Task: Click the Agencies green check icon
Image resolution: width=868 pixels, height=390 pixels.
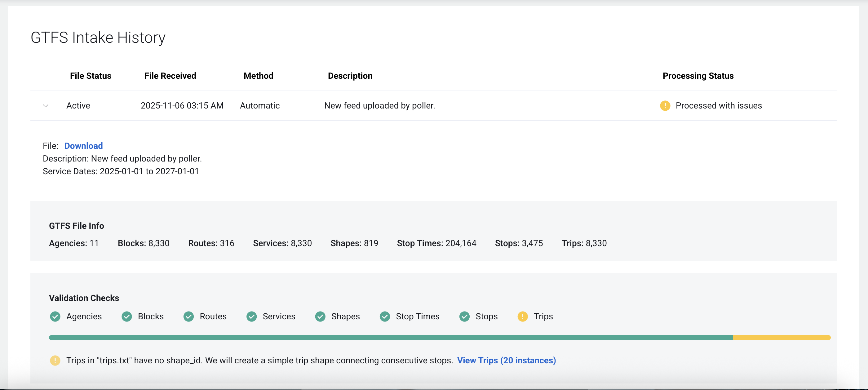Action: (x=55, y=317)
